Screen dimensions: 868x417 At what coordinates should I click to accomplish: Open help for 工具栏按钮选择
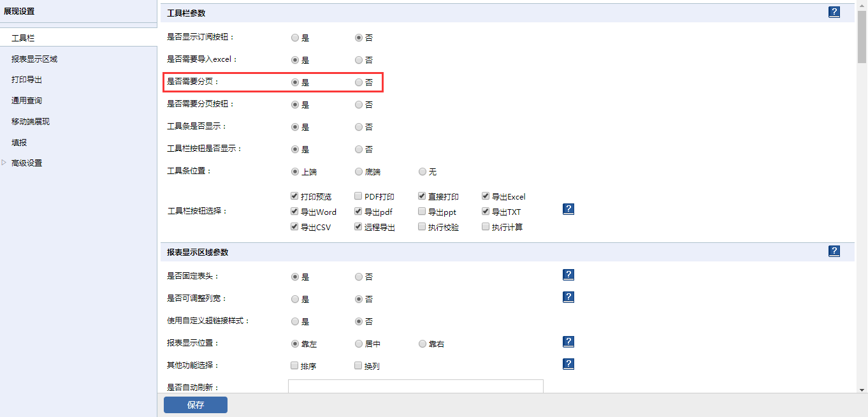(569, 209)
